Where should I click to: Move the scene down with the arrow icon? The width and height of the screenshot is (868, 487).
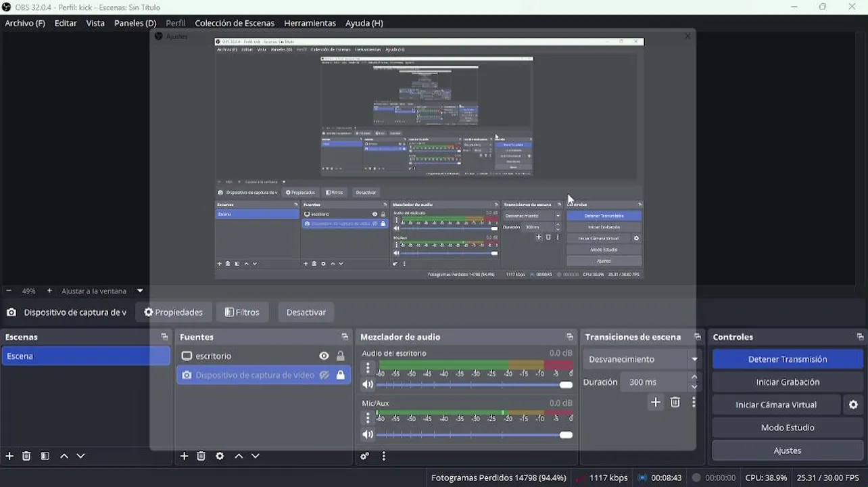pos(80,456)
